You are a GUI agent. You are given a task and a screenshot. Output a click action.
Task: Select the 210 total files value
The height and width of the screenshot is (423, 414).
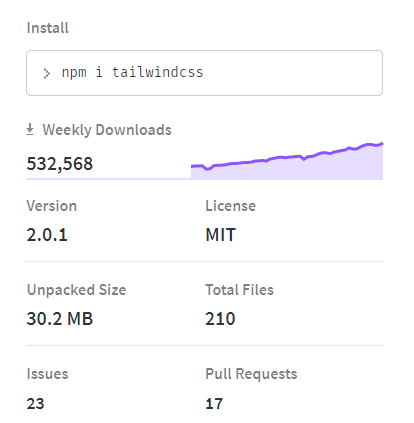tap(220, 319)
